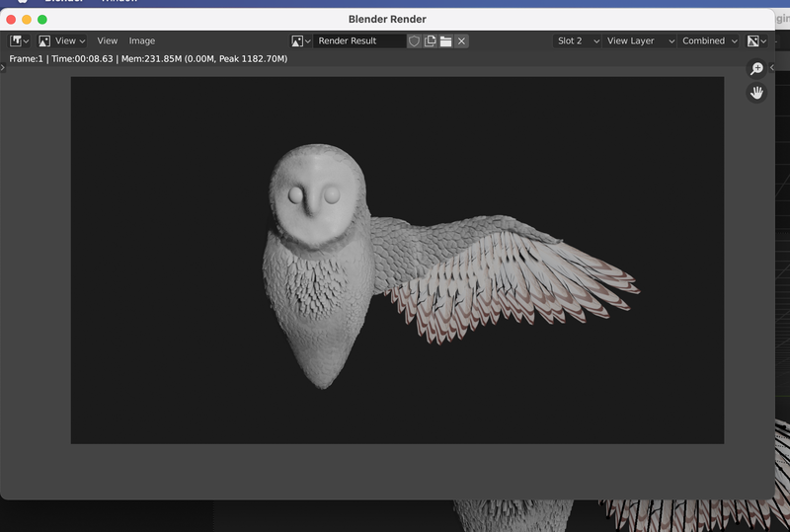Viewport: 790px width, 532px height.
Task: Open the View menu
Action: 107,40
